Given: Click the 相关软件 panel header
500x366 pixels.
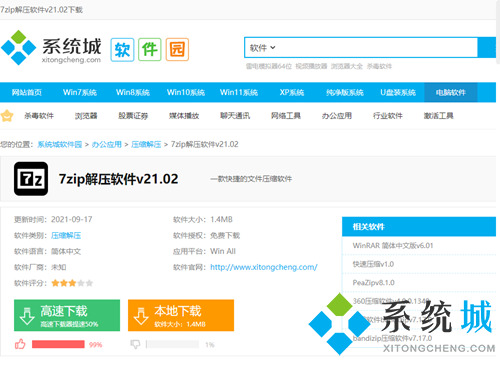Looking at the screenshot, I should 419,227.
